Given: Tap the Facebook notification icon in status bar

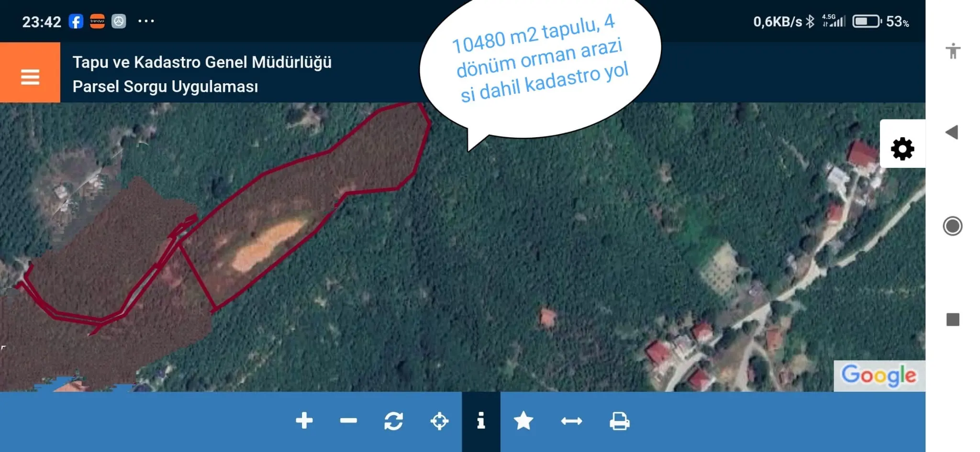Looking at the screenshot, I should 76,22.
